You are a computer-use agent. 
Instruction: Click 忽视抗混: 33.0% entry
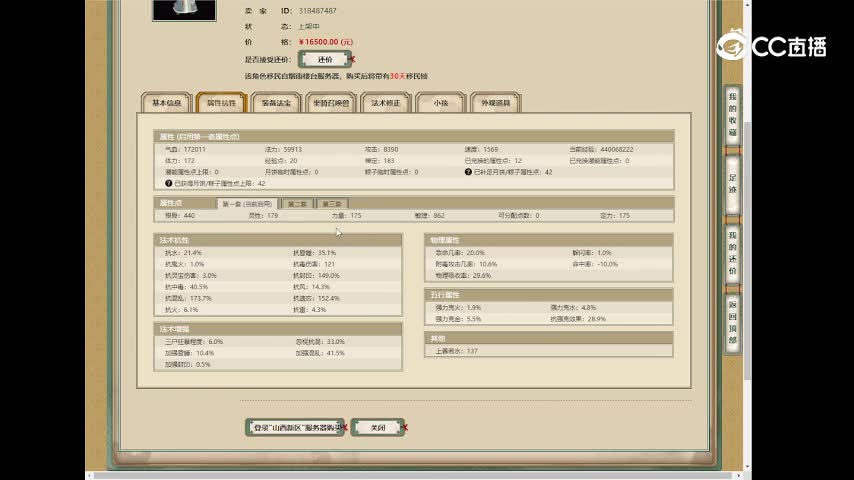[320, 342]
